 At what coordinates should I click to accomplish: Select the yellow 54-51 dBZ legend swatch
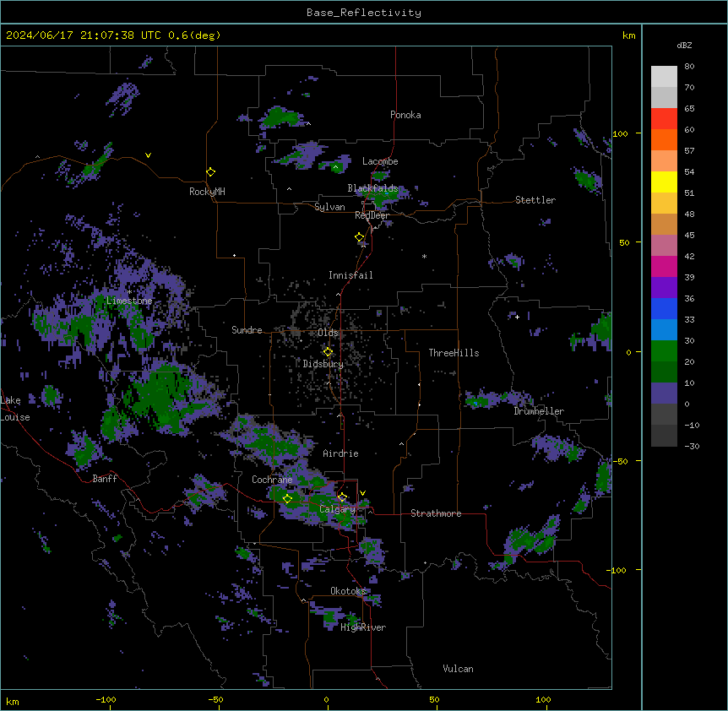[x=664, y=182]
